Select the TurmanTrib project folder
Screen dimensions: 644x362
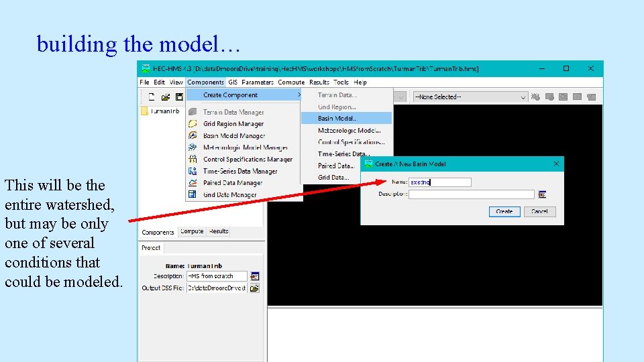pos(160,111)
